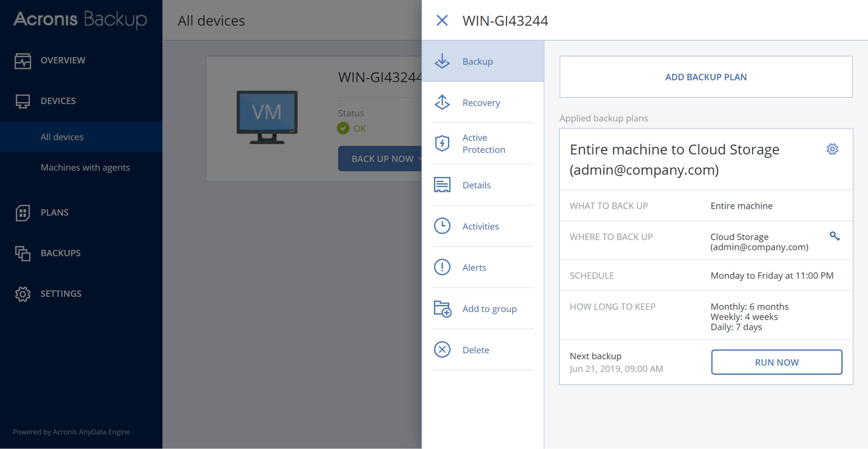Open the Activities tab
Viewport: 868px width, 449px height.
pos(483,226)
